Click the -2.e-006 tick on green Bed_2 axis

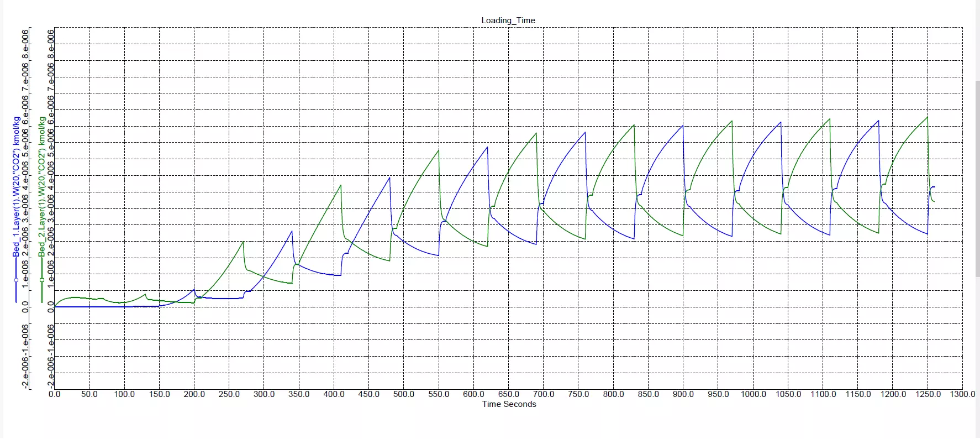click(51, 373)
